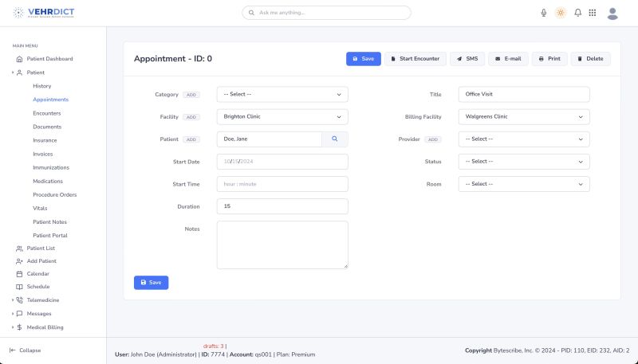Open the Status dropdown
The image size is (638, 364).
(524, 161)
